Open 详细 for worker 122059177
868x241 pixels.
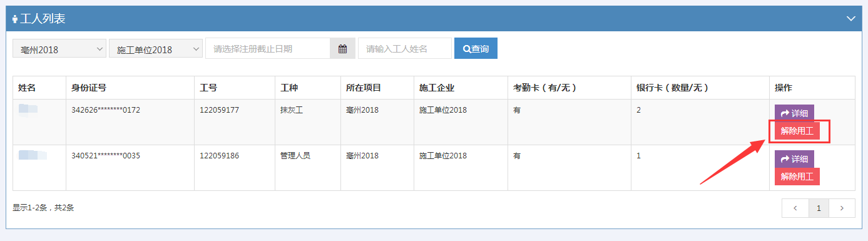(x=794, y=113)
